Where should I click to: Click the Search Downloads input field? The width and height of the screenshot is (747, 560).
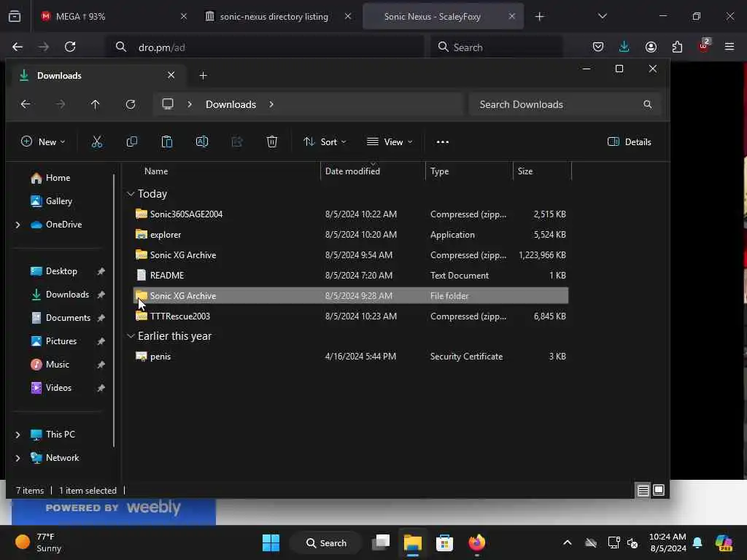pos(565,104)
